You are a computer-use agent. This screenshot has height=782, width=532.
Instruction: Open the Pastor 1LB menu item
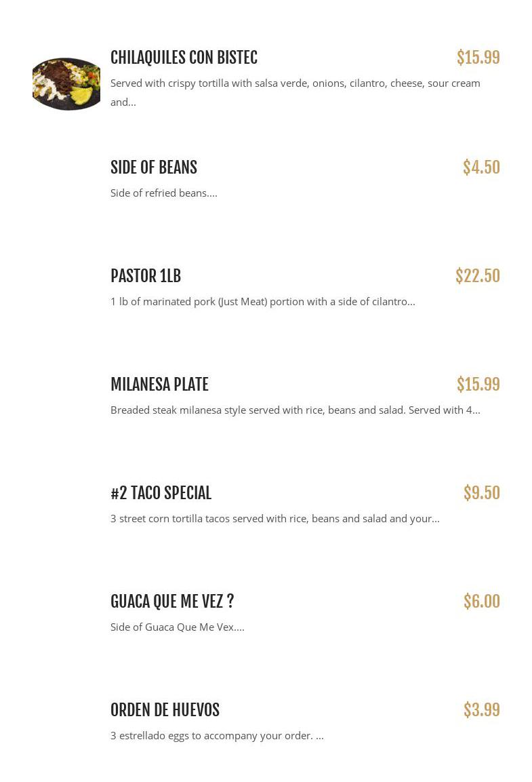(x=146, y=276)
